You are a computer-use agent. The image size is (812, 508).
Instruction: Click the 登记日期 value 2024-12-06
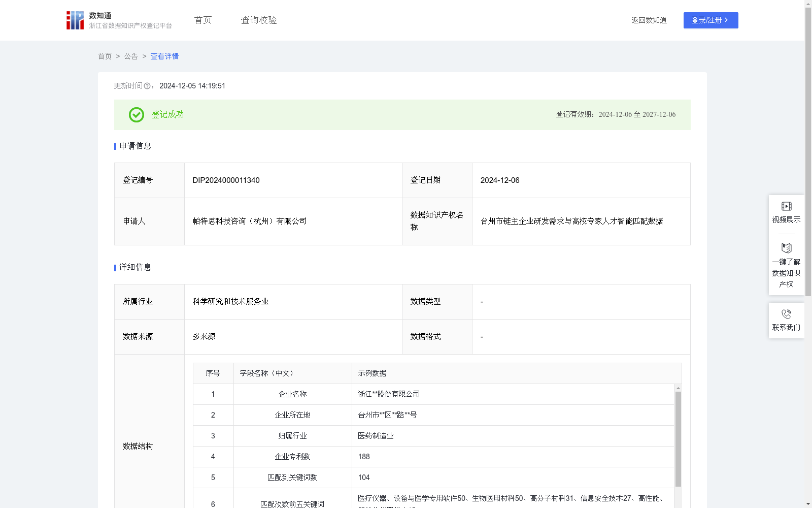pyautogui.click(x=500, y=180)
